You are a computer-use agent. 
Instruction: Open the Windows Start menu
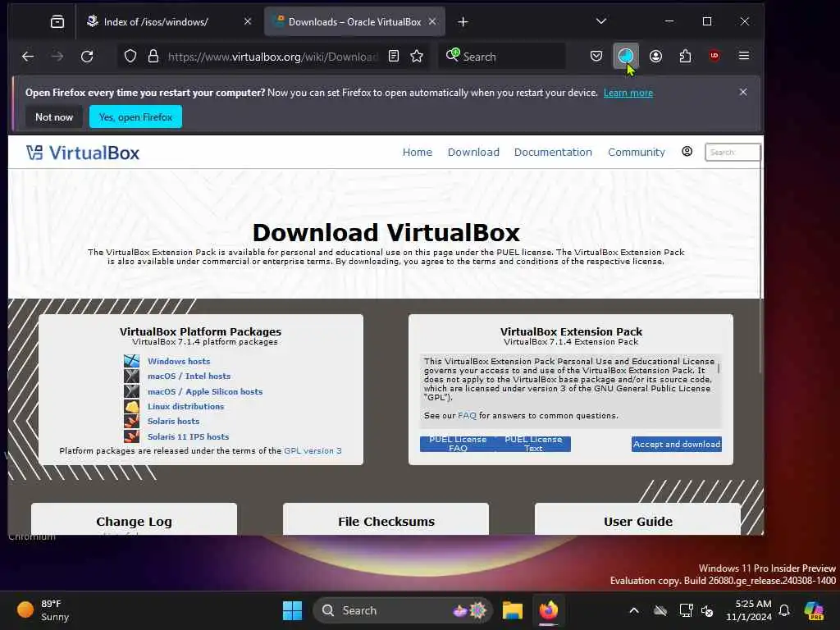293,610
